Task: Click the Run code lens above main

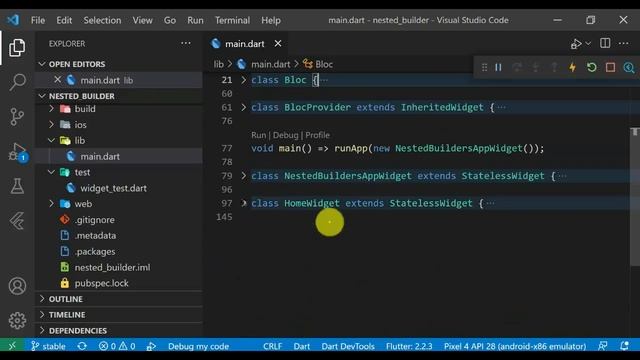Action: pyautogui.click(x=258, y=135)
